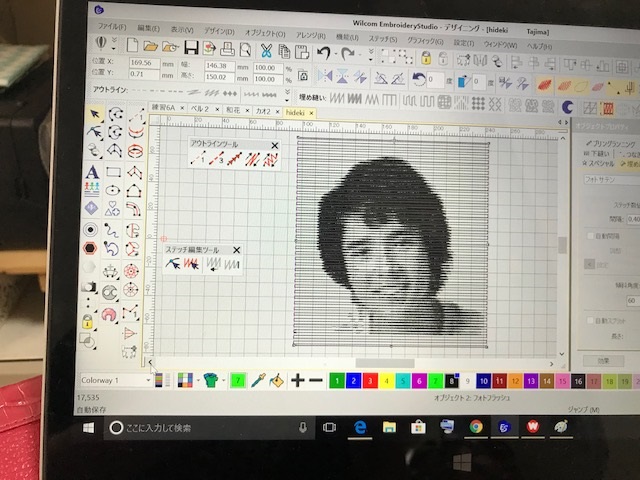The width and height of the screenshot is (640, 480).
Task: Mirror object horizontally icon
Action: pos(325,76)
